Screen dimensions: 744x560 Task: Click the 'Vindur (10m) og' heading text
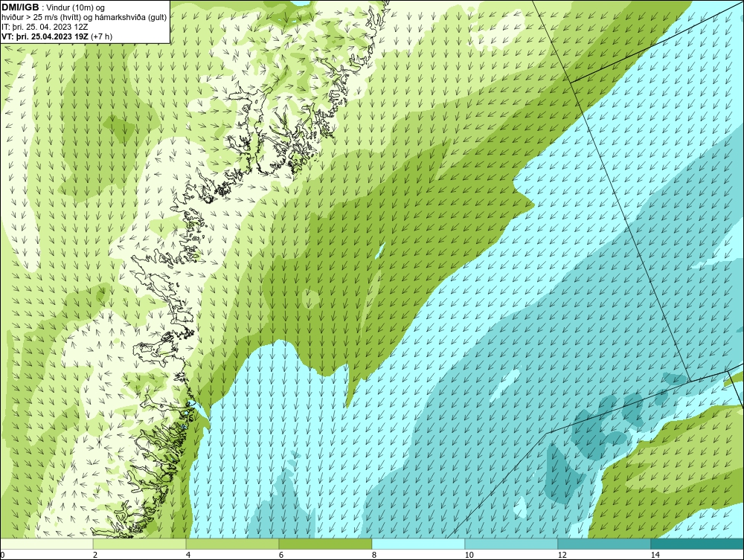[x=76, y=7]
